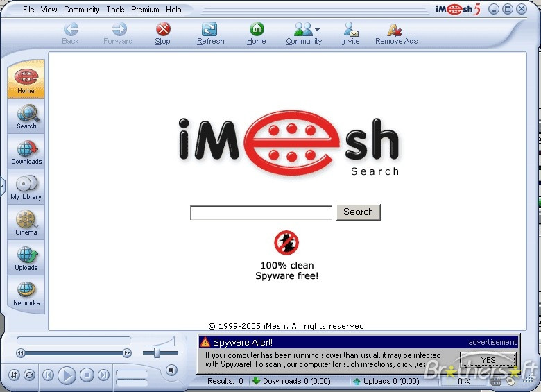541x392 pixels.
Task: Click the Uploads arrow icon in status bar
Action: pyautogui.click(x=357, y=382)
